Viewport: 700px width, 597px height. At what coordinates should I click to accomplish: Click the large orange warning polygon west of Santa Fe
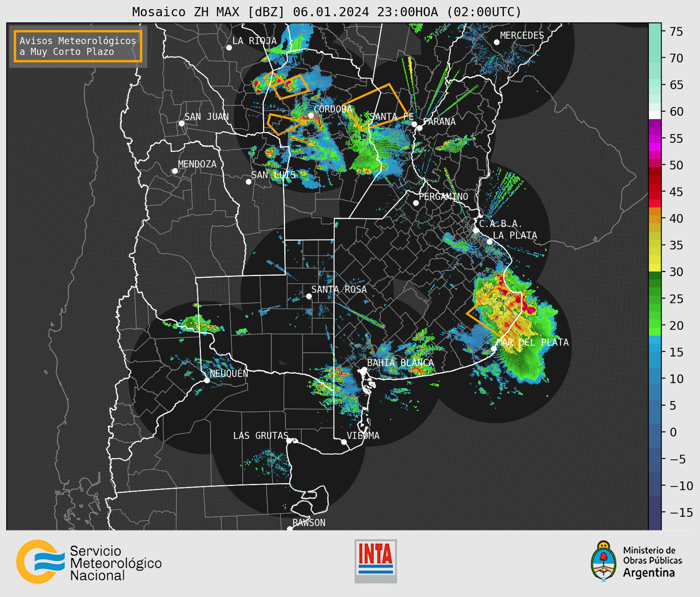376,108
